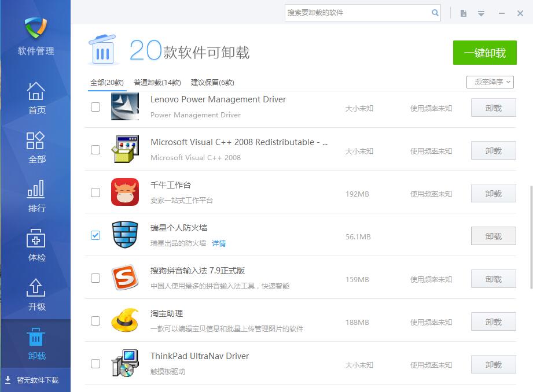Uninstall 淘宝助理 via its 卸载 button
This screenshot has width=533, height=392.
(x=493, y=321)
